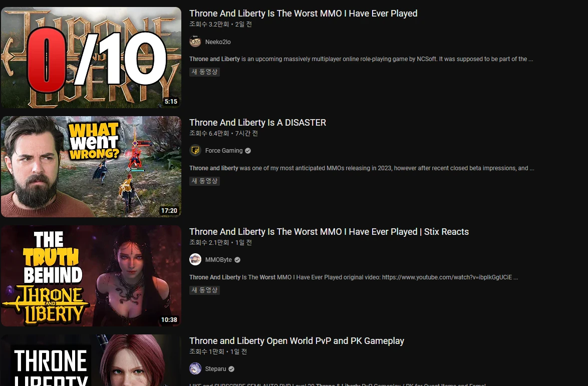The height and width of the screenshot is (386, 588).
Task: Click Steparu verified badge
Action: (231, 369)
